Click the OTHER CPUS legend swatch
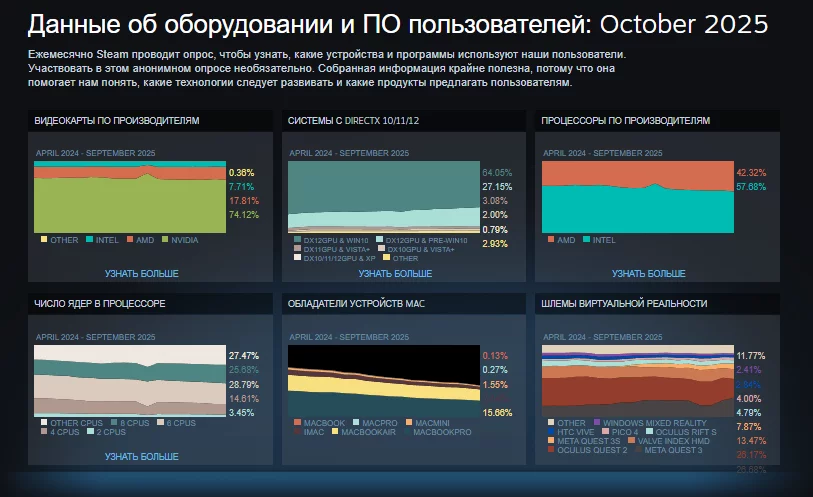Image resolution: width=813 pixels, height=497 pixels. (x=44, y=422)
